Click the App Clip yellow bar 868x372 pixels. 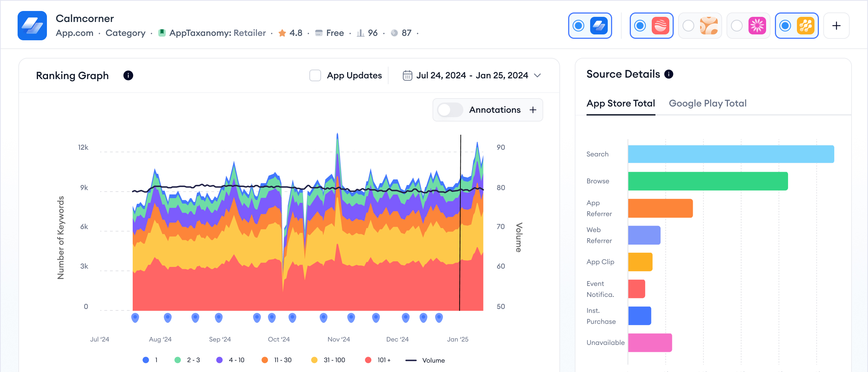tap(640, 262)
